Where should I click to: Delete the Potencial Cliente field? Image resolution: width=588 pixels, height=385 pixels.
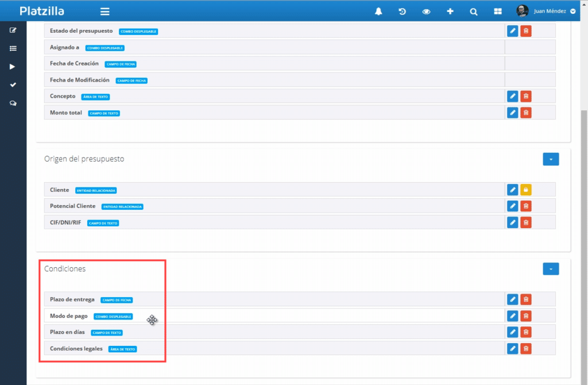point(526,206)
